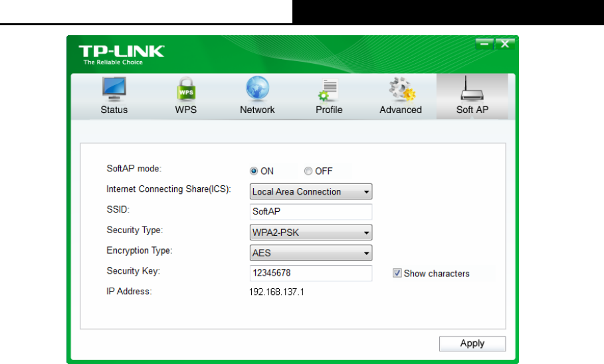Open the WPS padlock icon tab
Viewport: 604px width, 364px height.
tap(186, 96)
